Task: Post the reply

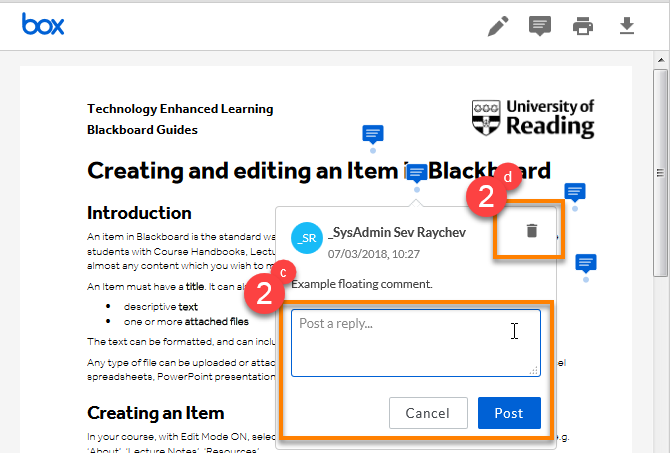Action: (509, 413)
